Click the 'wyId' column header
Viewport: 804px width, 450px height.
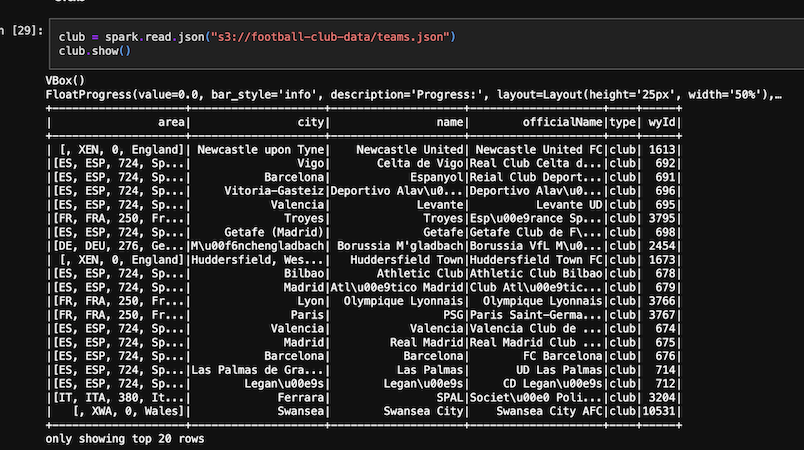click(662, 122)
